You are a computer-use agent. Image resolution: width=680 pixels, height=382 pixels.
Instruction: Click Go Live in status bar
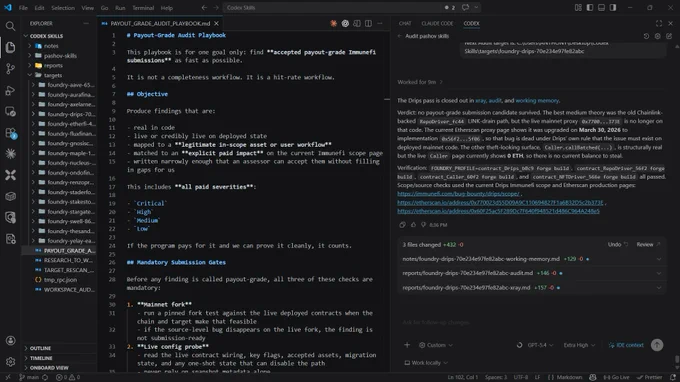click(616, 377)
